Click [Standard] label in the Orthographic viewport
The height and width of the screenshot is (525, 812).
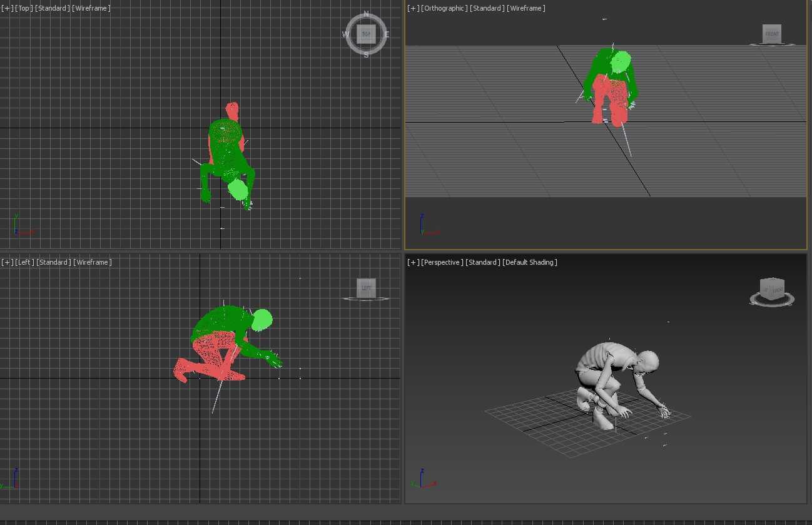point(487,8)
